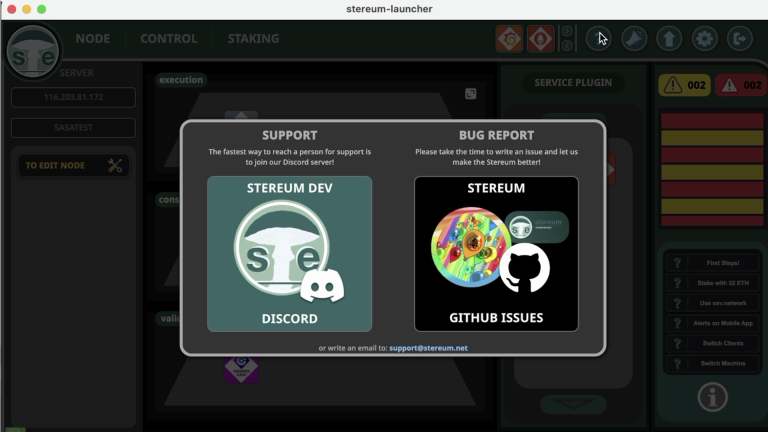Click the support@stereum.net email link
The image size is (768, 432).
428,348
